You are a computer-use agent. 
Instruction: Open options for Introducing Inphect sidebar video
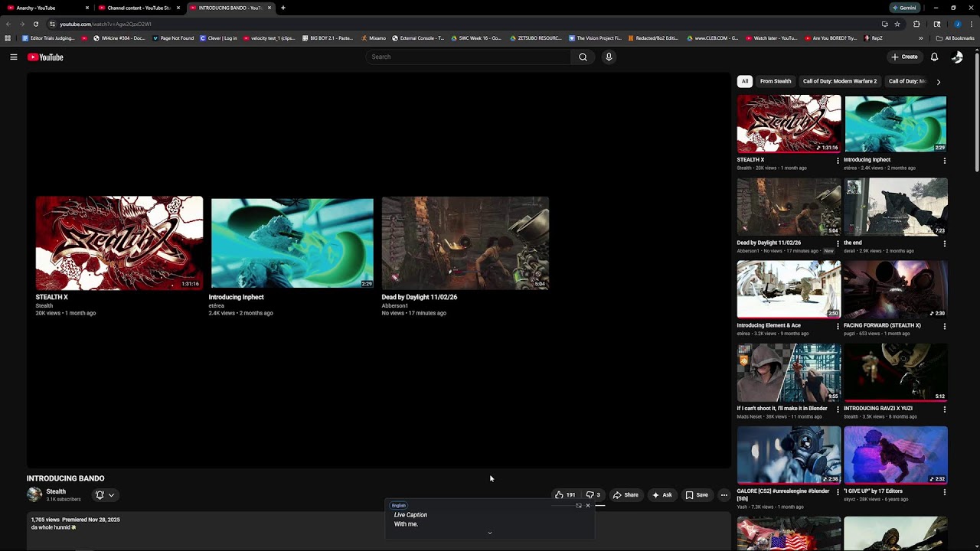(x=944, y=161)
